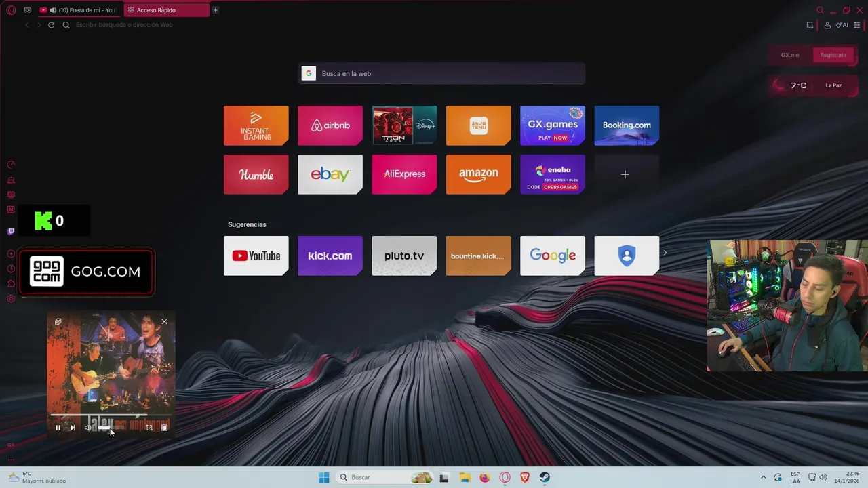
Task: Add a new speed dial site
Action: tap(627, 174)
